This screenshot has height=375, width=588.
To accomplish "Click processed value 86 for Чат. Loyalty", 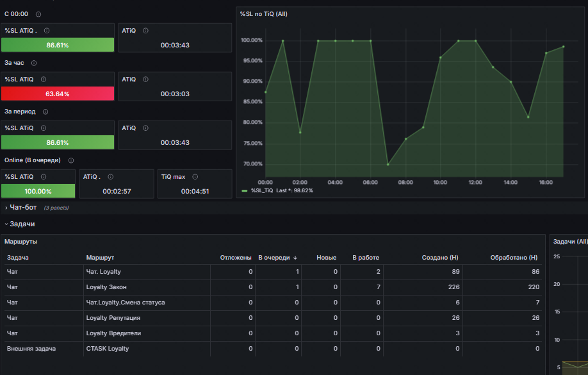I will [535, 272].
